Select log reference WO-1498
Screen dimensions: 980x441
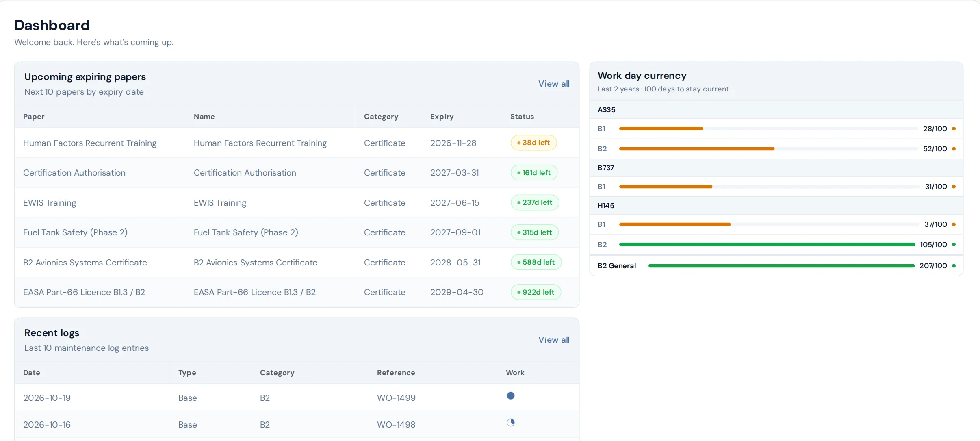click(396, 425)
